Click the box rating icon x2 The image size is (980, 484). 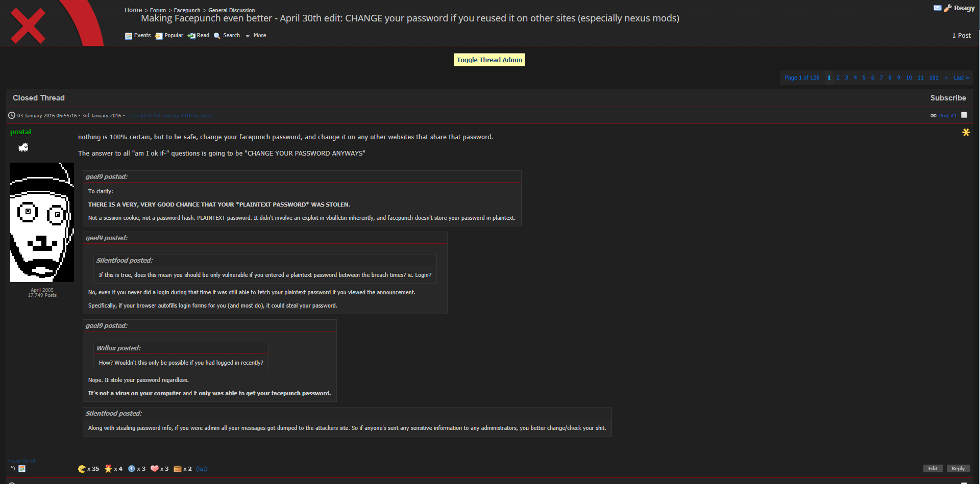click(178, 469)
